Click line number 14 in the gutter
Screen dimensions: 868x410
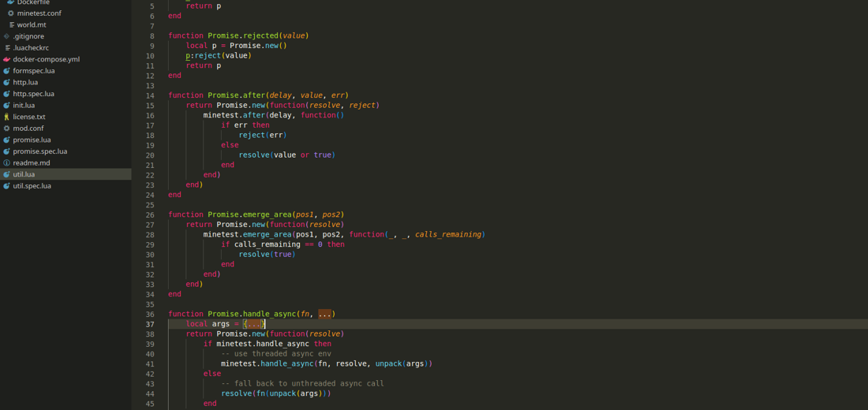(x=150, y=95)
